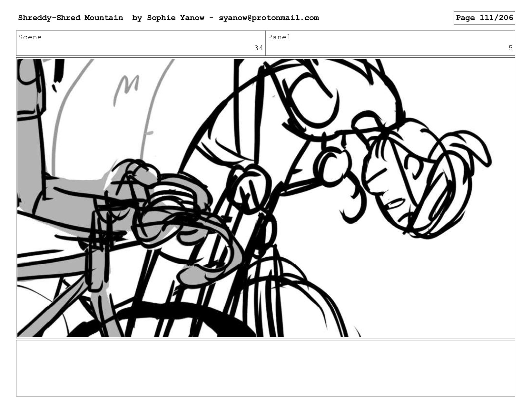Click the 'Page 111/206' box
This screenshot has height=411, width=532.
pos(484,18)
